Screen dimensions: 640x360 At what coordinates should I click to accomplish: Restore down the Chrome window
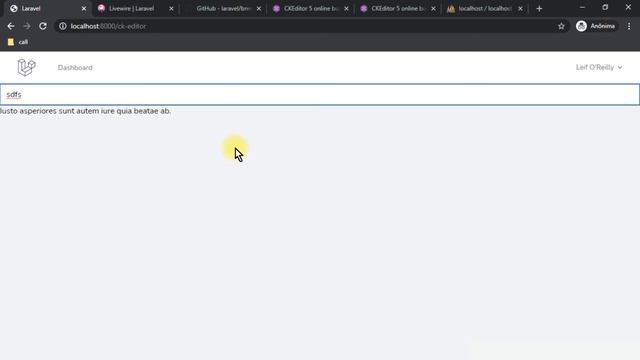tap(605, 7)
